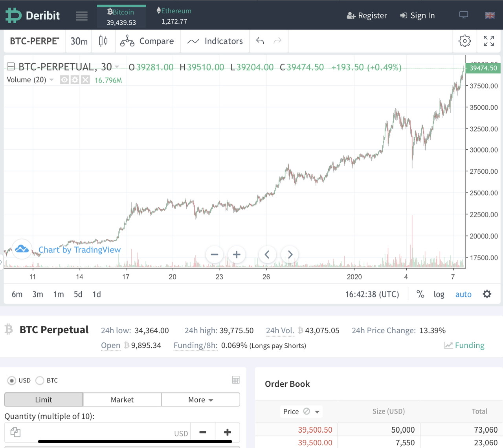This screenshot has height=448, width=503.
Task: Click the Funding/8h label
Action: [x=195, y=345]
